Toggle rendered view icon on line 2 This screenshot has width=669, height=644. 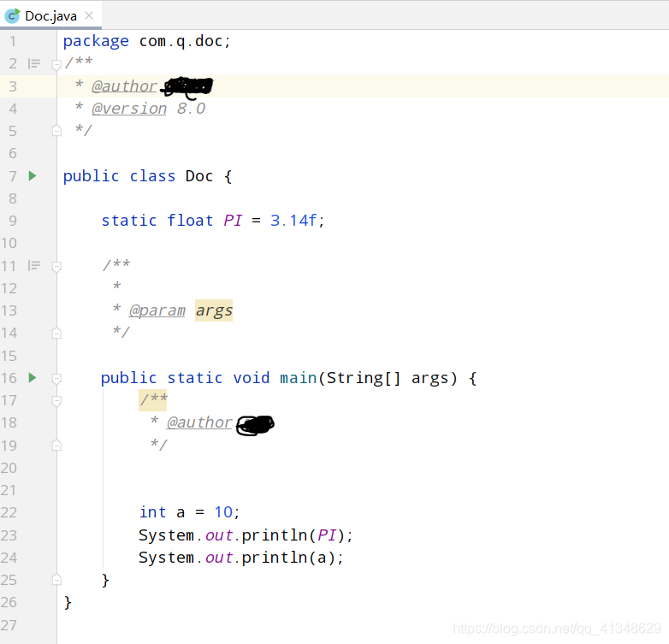tap(34, 64)
